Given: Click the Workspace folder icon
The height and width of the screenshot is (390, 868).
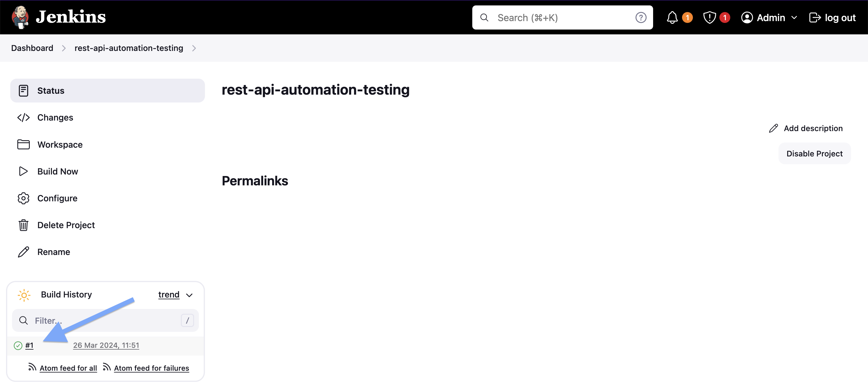Looking at the screenshot, I should pyautogui.click(x=23, y=144).
